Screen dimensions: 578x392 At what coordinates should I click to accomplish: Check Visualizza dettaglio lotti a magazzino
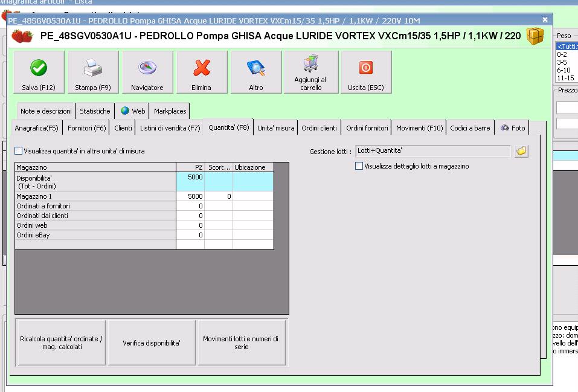coord(359,166)
